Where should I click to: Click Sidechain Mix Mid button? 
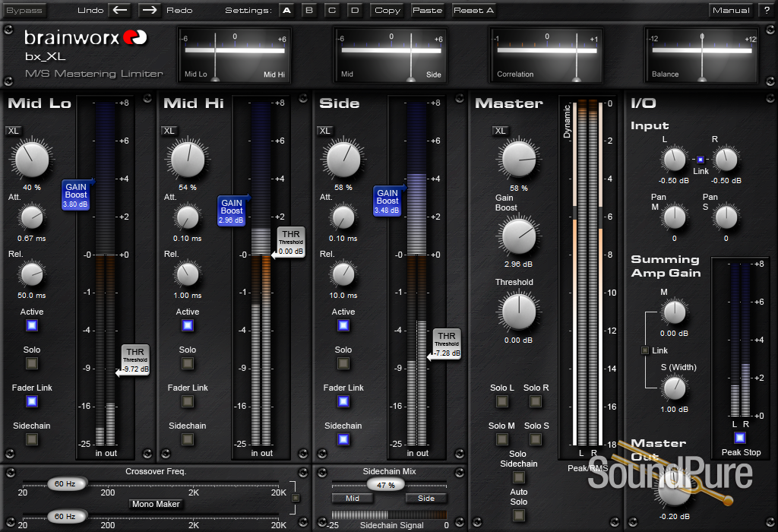pos(353,499)
